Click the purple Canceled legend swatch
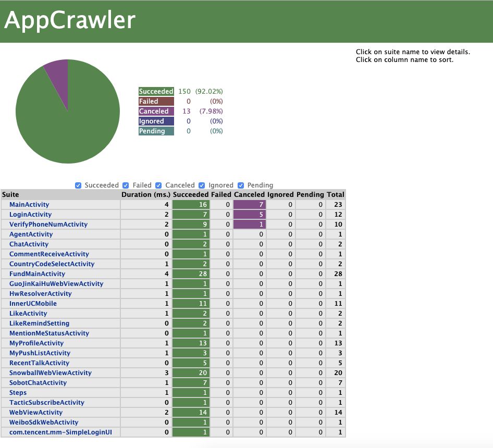The height and width of the screenshot is (448, 493). pos(156,111)
